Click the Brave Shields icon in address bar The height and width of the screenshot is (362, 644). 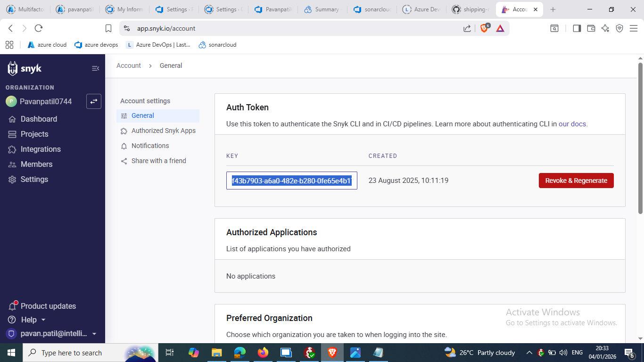point(484,28)
